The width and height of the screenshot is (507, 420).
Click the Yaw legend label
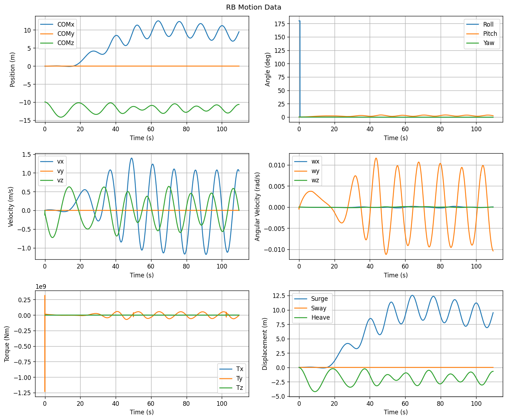[489, 43]
